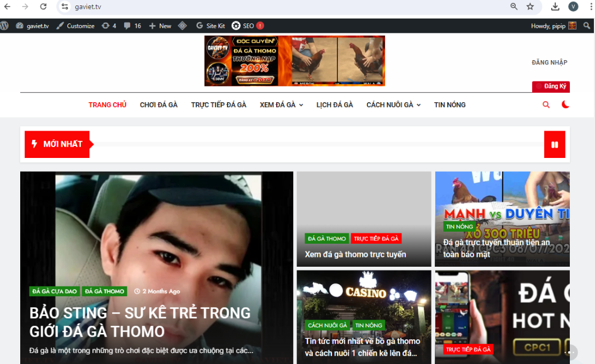Click the 2 Months Ago post date
The width and height of the screenshot is (595, 364).
[157, 291]
